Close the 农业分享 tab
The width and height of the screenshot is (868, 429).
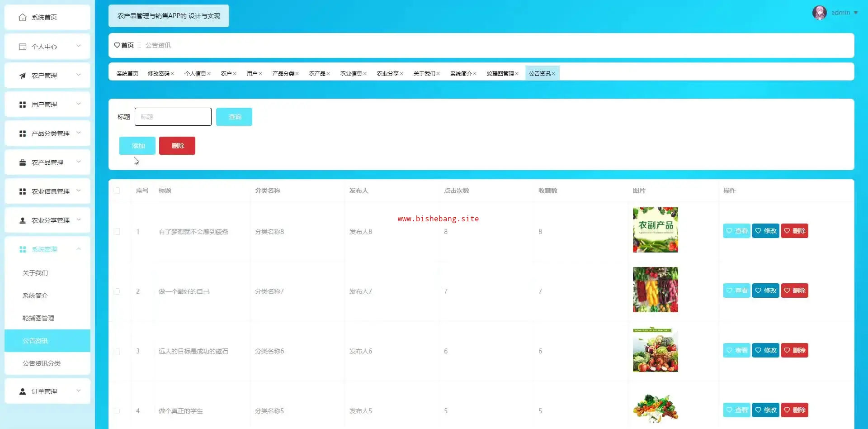(x=401, y=74)
